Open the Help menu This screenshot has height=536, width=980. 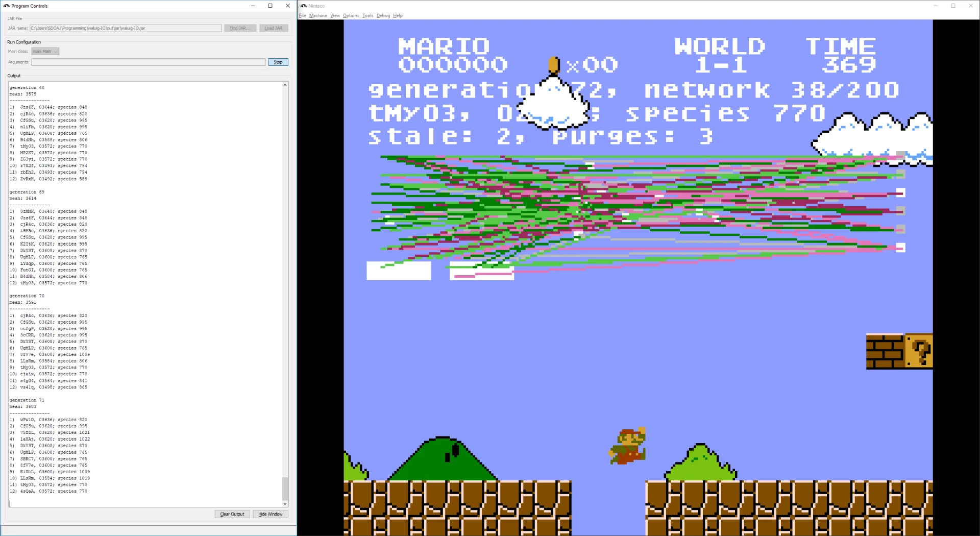click(398, 16)
